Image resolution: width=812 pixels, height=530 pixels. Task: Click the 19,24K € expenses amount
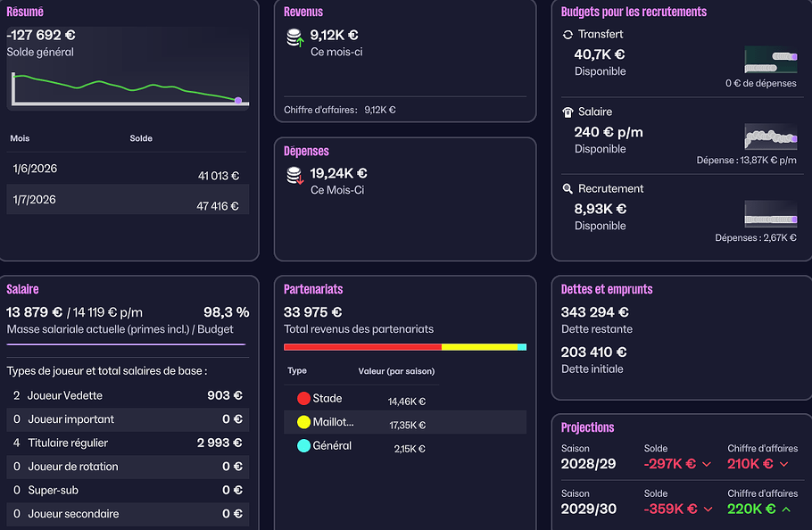(339, 173)
